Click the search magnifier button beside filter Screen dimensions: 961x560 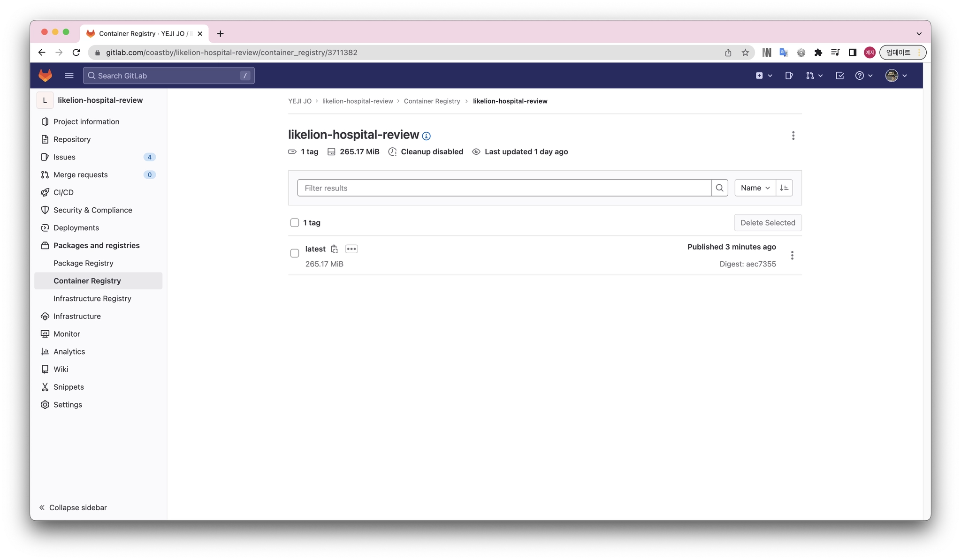click(x=719, y=188)
